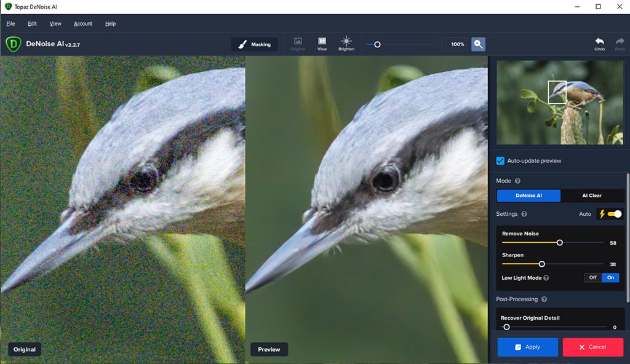Set Low Light Mode to Off
Viewport: 630px width, 364px height.
(x=592, y=278)
